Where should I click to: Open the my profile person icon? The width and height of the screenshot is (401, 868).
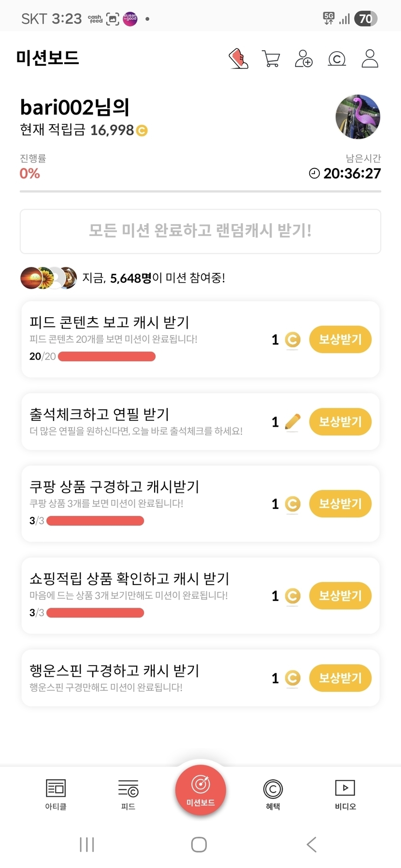point(370,59)
